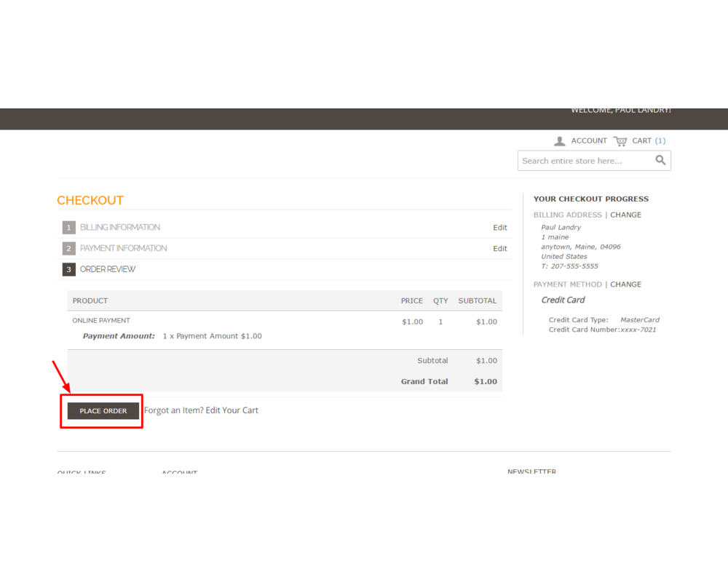Click Edit next to Payment Information

pos(499,249)
